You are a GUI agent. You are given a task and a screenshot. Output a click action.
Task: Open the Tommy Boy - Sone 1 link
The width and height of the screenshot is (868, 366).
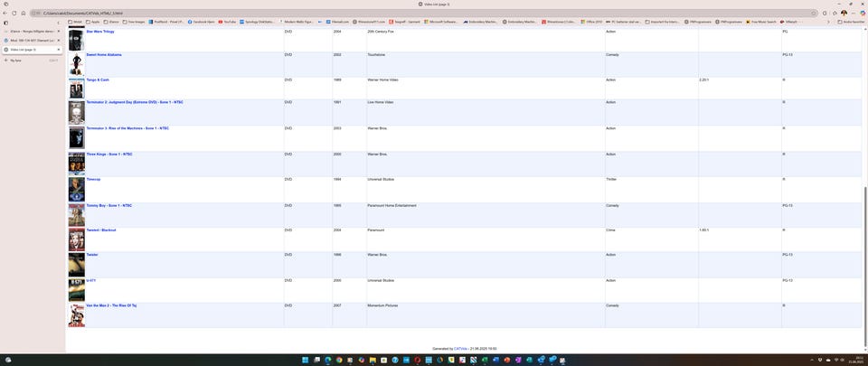109,205
